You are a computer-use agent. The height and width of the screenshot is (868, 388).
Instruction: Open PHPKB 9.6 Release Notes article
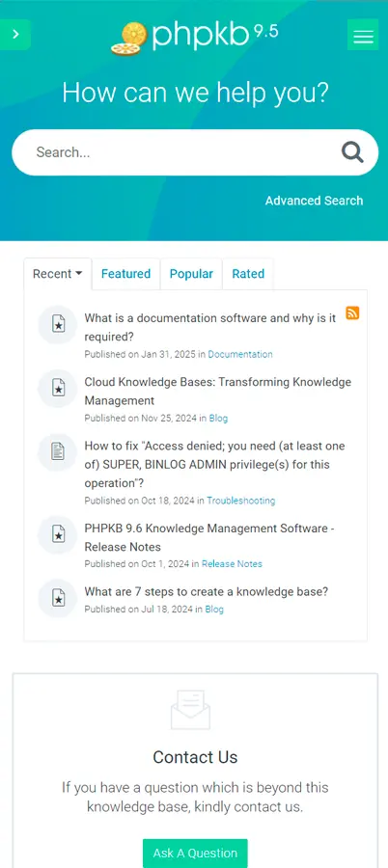click(209, 537)
